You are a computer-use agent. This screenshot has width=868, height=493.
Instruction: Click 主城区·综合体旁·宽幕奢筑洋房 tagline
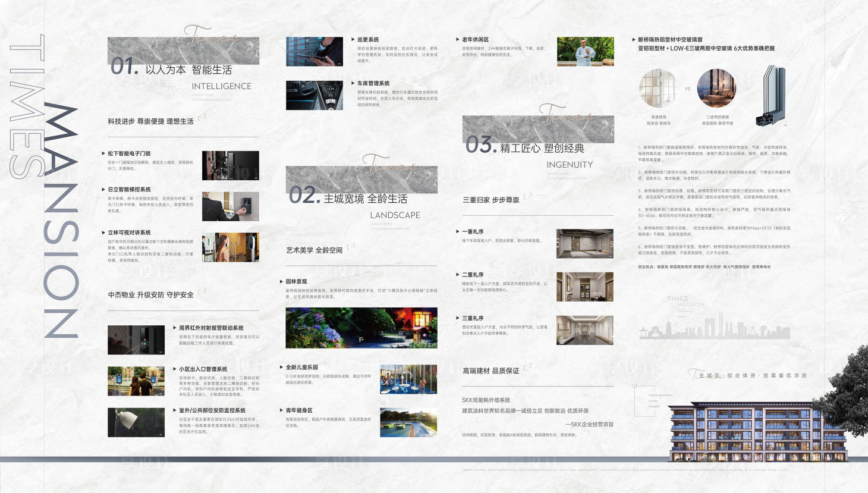[x=752, y=376]
